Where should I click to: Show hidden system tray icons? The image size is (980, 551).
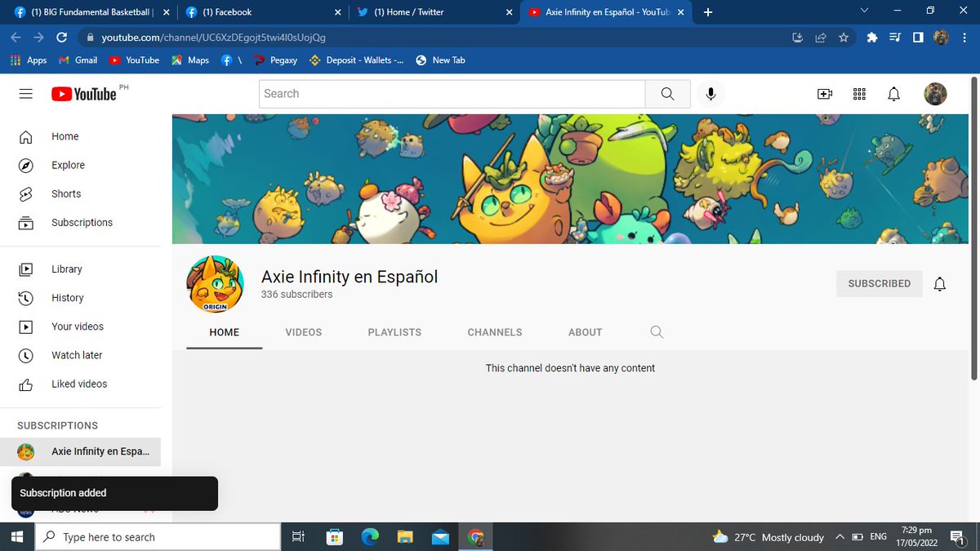[840, 537]
